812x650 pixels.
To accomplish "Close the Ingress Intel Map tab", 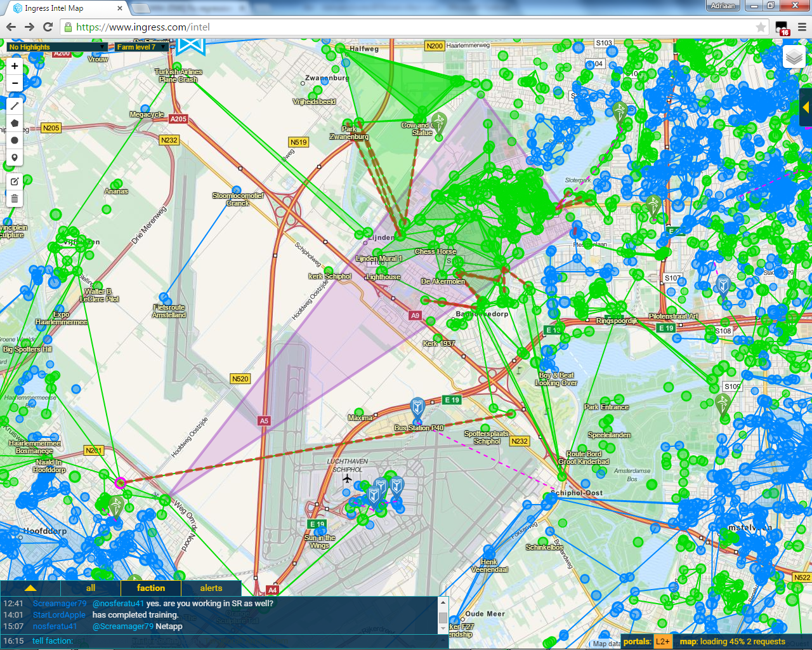I will tap(120, 8).
